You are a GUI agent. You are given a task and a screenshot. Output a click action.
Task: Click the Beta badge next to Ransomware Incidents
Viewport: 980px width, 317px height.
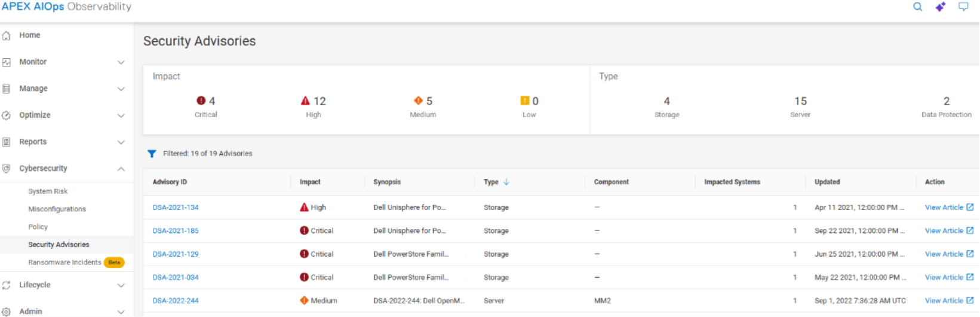point(114,263)
